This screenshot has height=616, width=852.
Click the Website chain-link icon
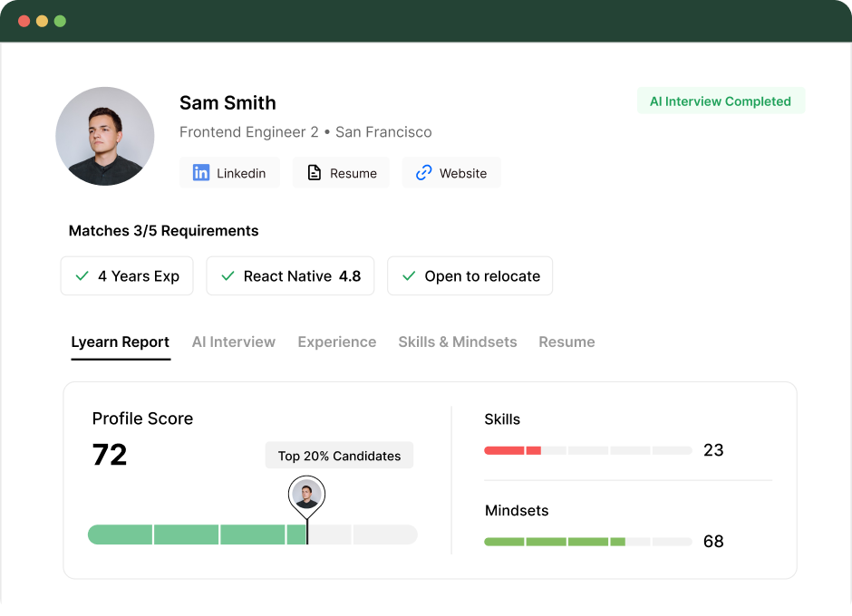(424, 173)
